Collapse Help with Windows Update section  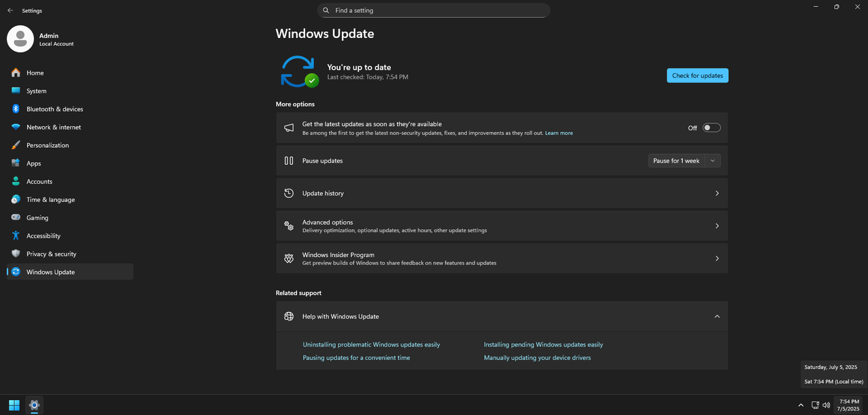[x=717, y=316]
